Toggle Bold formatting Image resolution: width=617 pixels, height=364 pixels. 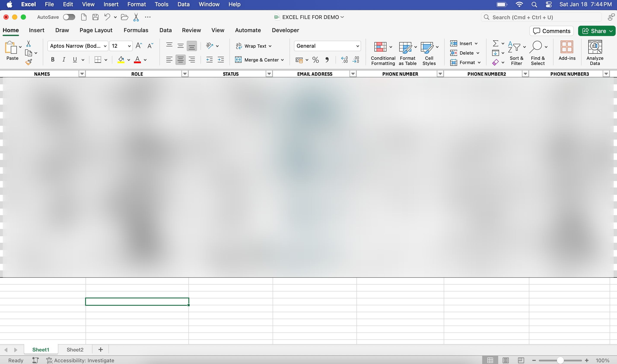[x=52, y=60]
